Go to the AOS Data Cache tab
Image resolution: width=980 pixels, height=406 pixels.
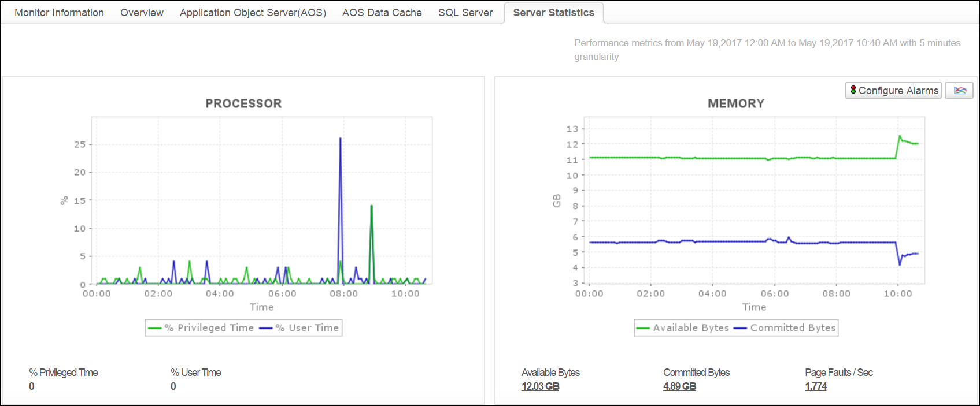click(382, 13)
